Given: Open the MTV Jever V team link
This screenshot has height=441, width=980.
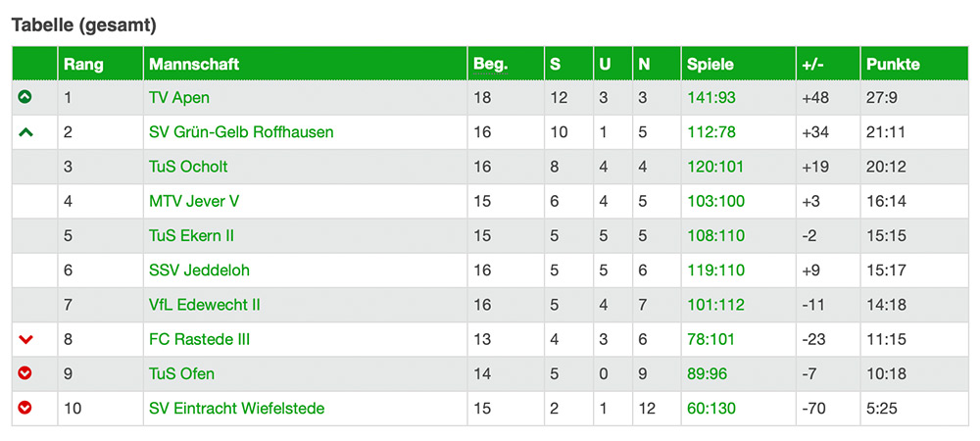Looking at the screenshot, I should (194, 201).
